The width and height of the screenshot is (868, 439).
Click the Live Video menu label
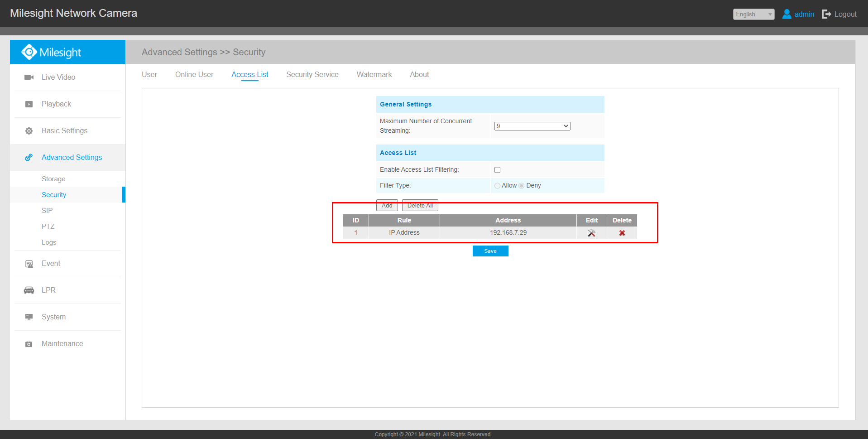pyautogui.click(x=58, y=77)
